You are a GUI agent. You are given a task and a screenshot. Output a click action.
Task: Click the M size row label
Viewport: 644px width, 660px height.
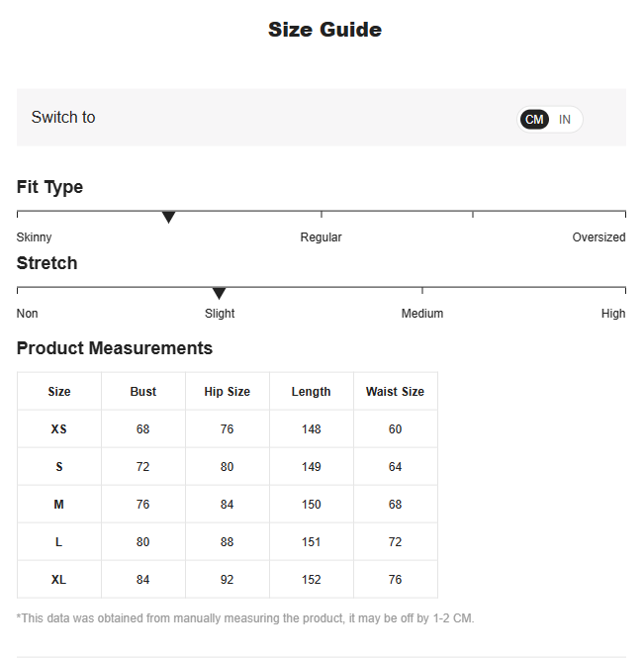(x=59, y=505)
